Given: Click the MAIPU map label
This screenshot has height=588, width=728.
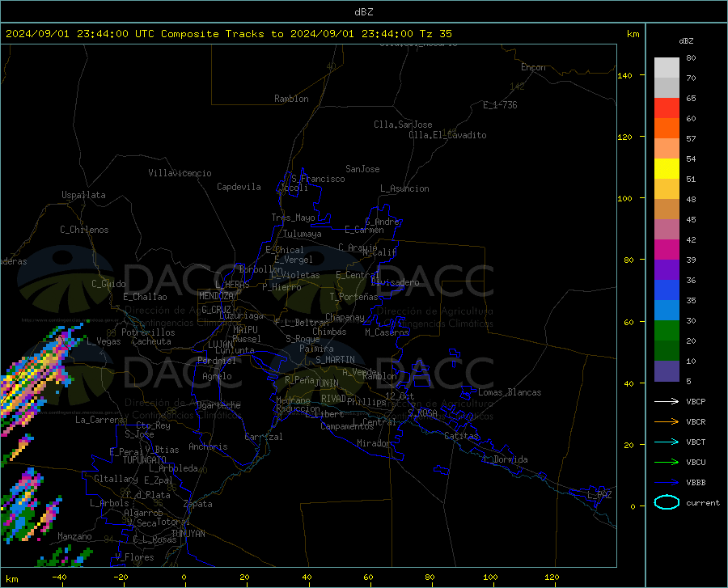Looking at the screenshot, I should tap(245, 329).
